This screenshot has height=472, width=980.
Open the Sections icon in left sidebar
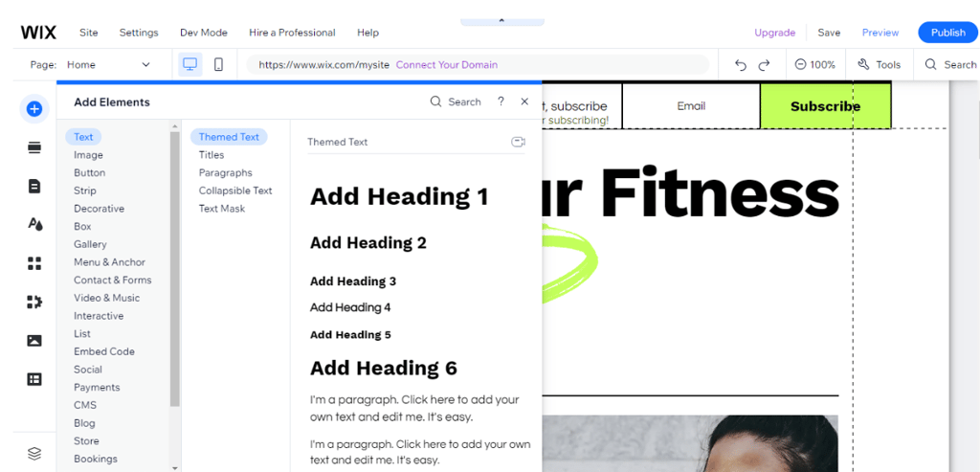(x=34, y=147)
